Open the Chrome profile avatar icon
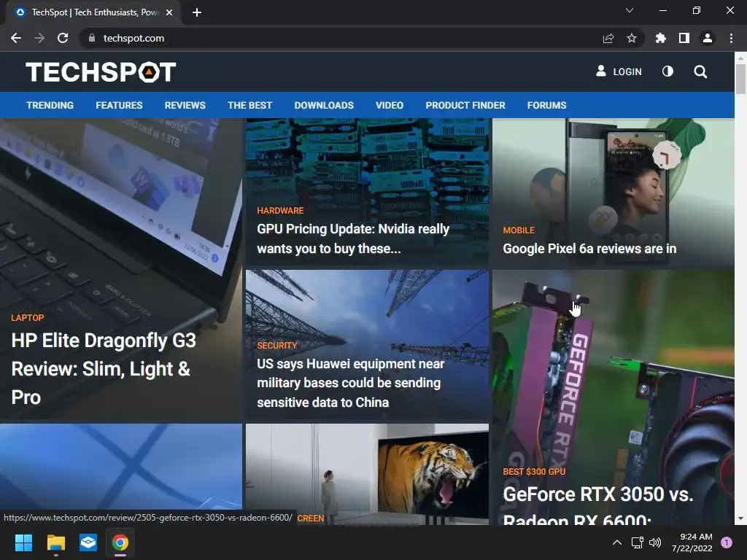747x560 pixels. [x=708, y=38]
